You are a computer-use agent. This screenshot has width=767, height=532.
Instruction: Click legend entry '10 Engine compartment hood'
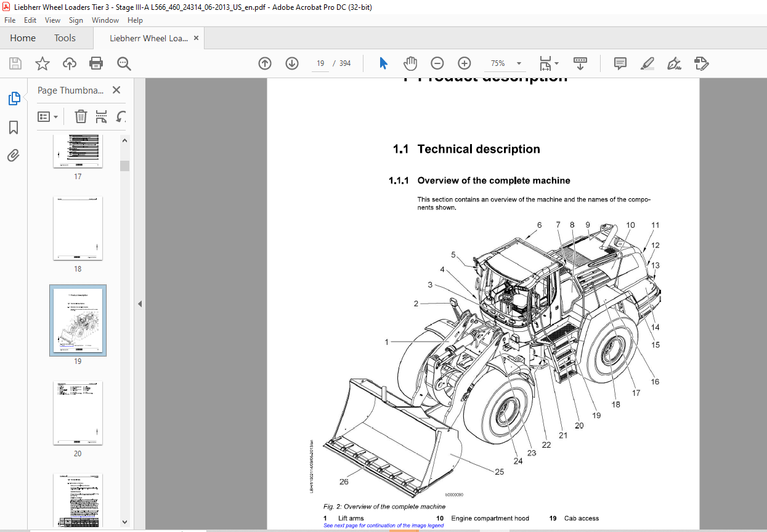(483, 518)
